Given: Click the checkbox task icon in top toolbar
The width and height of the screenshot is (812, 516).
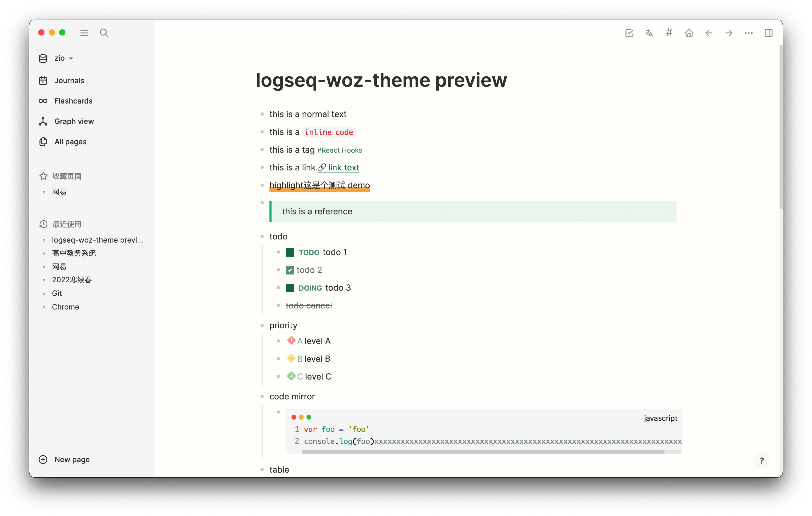Looking at the screenshot, I should [x=629, y=33].
